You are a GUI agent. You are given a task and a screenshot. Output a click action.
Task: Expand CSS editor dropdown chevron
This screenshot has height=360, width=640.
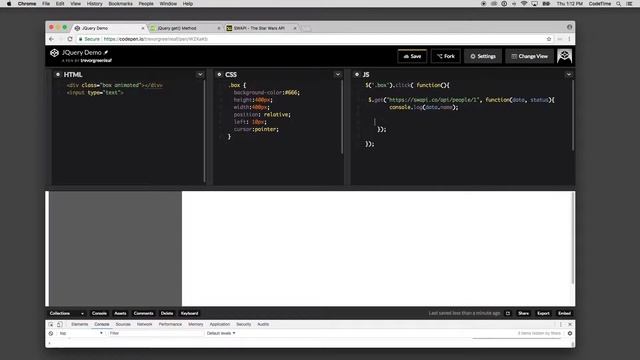click(338, 74)
